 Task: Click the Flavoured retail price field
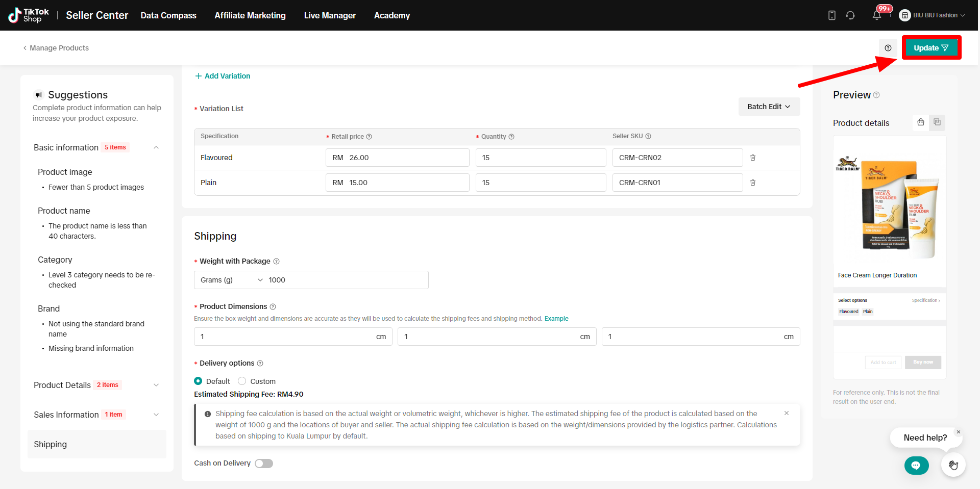point(397,158)
